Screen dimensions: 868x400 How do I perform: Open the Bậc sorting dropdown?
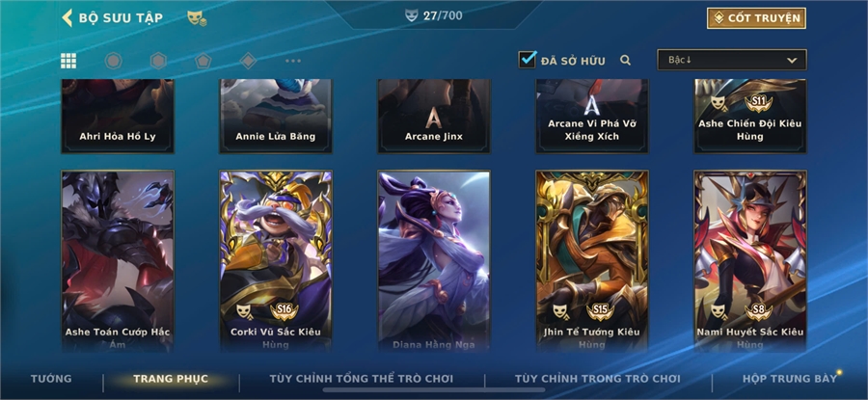tap(731, 60)
